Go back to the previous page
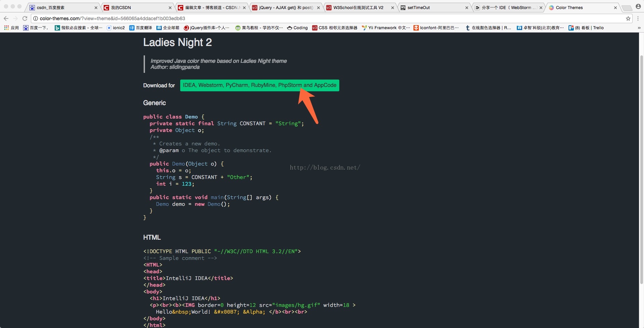The width and height of the screenshot is (644, 328). (x=6, y=18)
